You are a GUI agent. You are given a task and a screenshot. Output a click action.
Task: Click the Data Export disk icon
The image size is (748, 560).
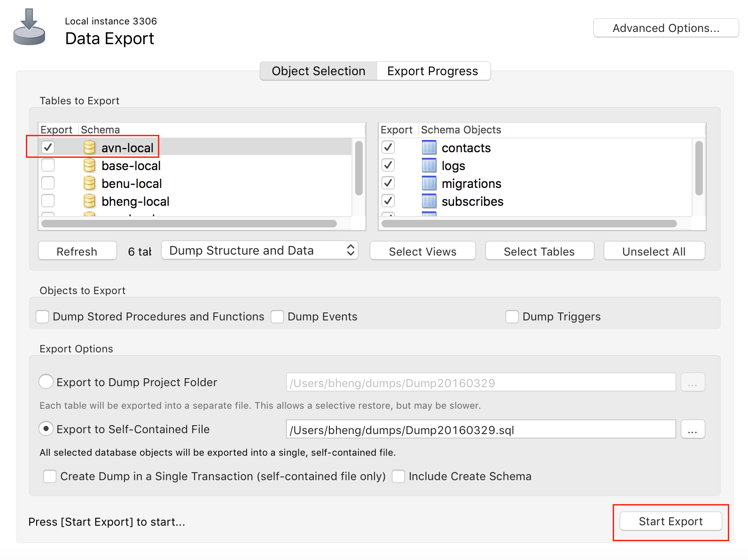[x=29, y=27]
